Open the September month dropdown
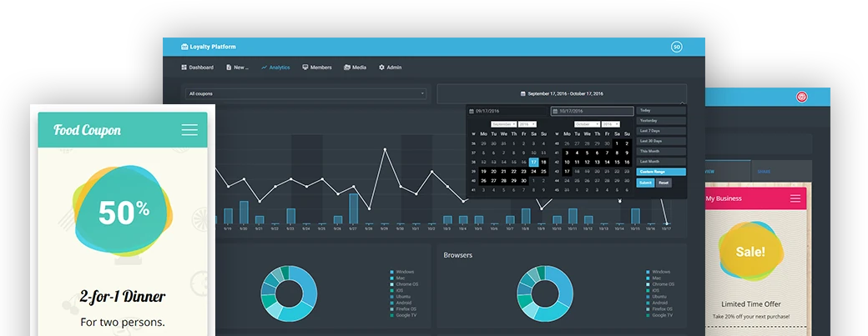The image size is (868, 336). pyautogui.click(x=503, y=124)
